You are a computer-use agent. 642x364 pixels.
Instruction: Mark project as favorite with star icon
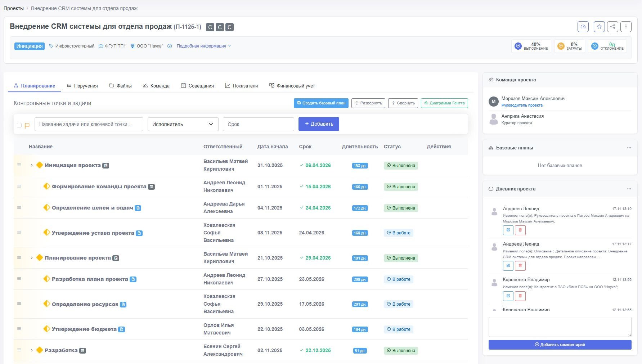[x=599, y=27]
